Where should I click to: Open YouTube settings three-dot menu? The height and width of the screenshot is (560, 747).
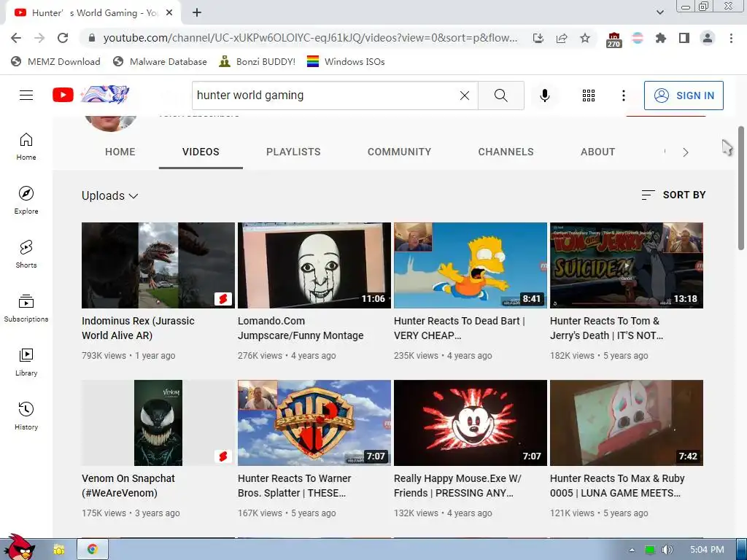624,96
